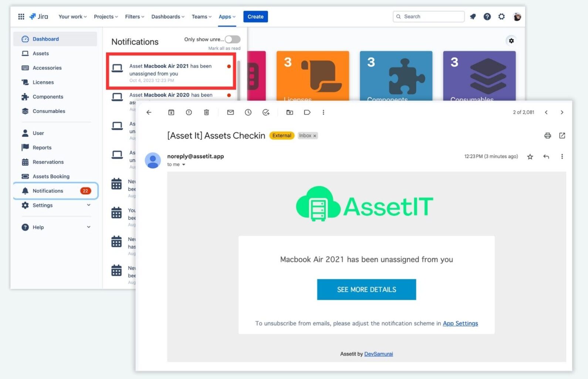Open the Jira help question mark icon

point(487,16)
